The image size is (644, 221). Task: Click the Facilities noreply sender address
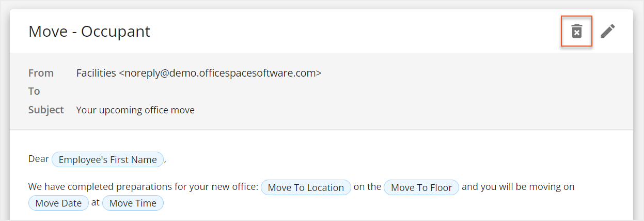click(199, 73)
